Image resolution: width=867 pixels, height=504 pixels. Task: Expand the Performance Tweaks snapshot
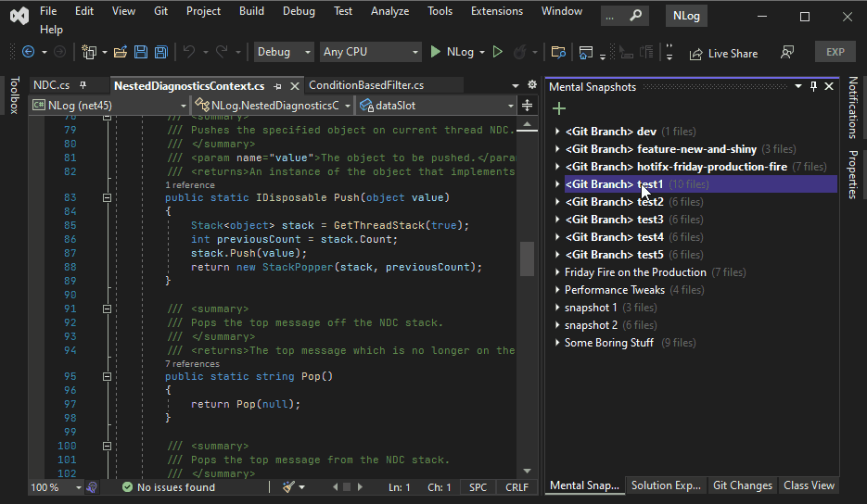pyautogui.click(x=557, y=290)
